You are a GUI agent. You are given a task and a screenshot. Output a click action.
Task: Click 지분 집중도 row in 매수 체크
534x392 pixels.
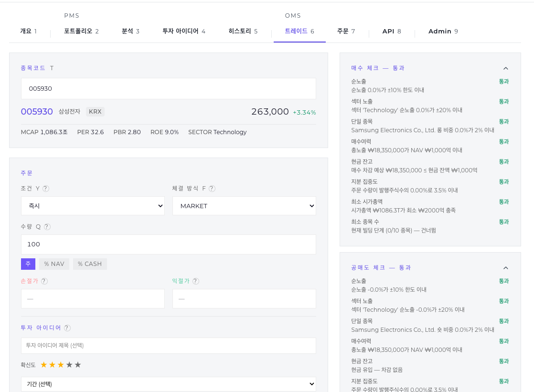[430, 186]
